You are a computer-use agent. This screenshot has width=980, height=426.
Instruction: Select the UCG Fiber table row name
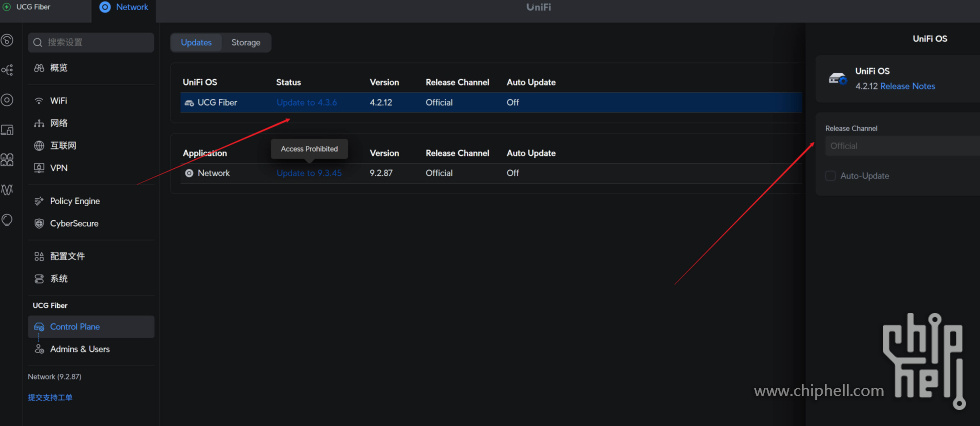(217, 102)
